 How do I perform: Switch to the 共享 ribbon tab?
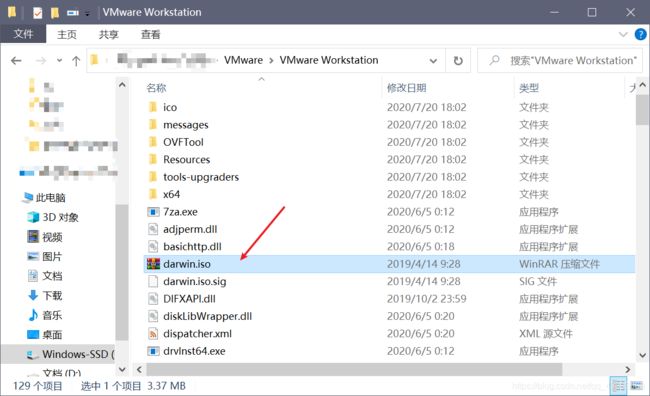coord(109,34)
